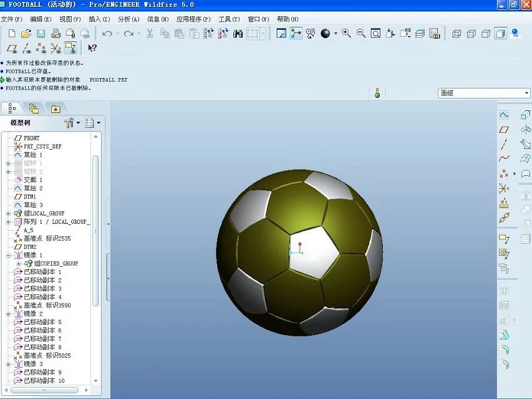
Task: Switch to the Favorites navigator tab
Action: coord(56,109)
